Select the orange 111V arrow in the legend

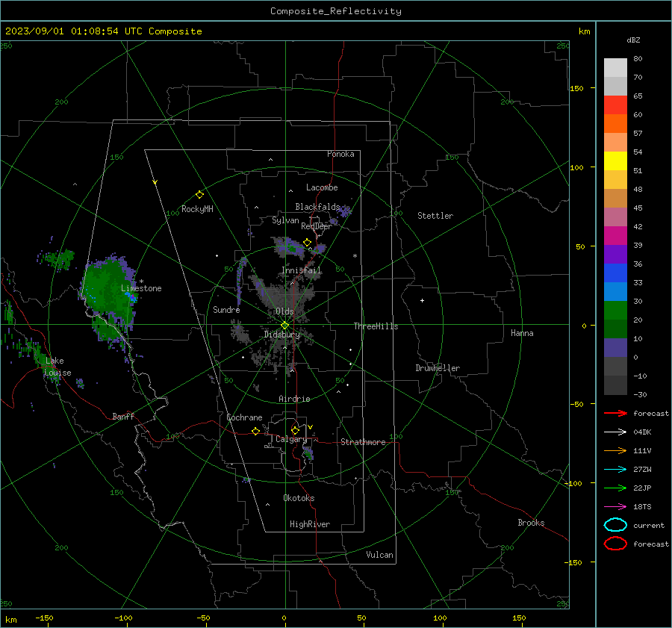[x=615, y=450]
